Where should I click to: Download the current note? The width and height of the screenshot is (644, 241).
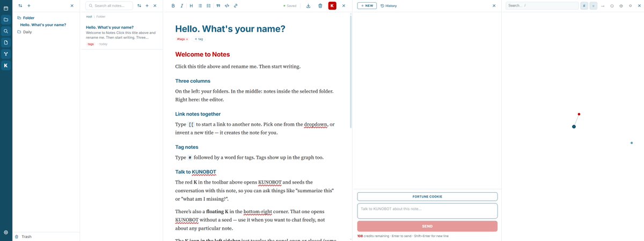pos(308,5)
